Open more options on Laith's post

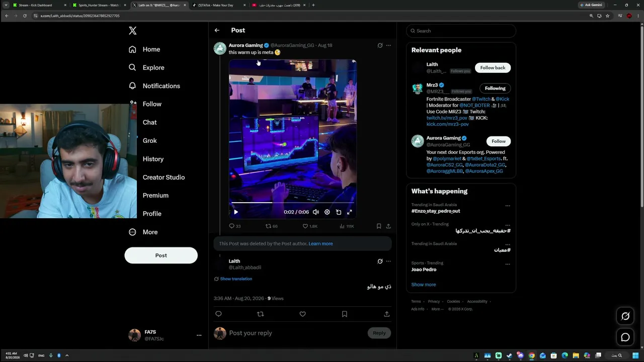tap(388, 261)
